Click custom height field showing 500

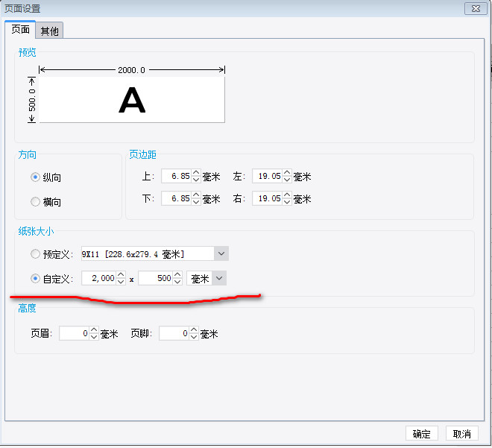[x=155, y=278]
